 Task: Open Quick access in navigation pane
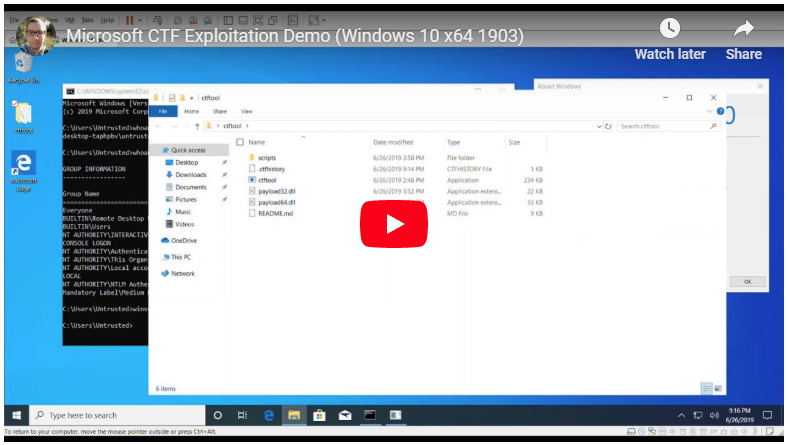point(187,150)
